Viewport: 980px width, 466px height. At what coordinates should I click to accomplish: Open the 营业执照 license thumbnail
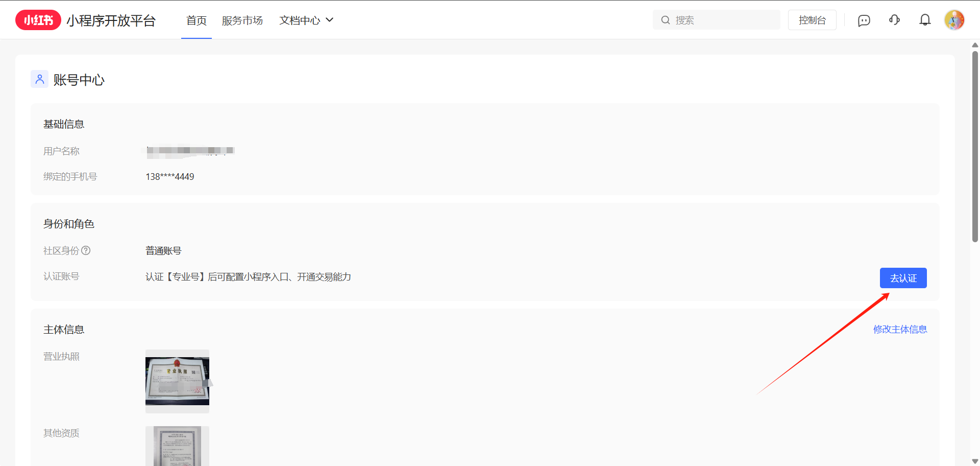click(x=177, y=381)
